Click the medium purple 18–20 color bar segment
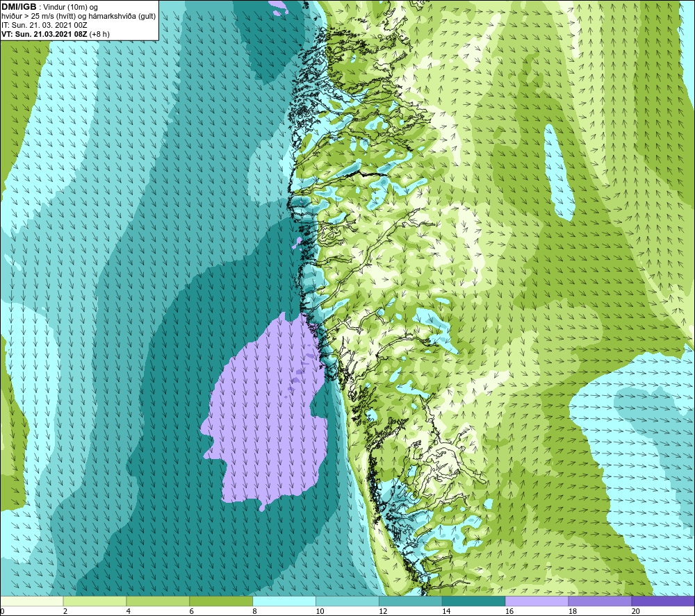 [600, 601]
